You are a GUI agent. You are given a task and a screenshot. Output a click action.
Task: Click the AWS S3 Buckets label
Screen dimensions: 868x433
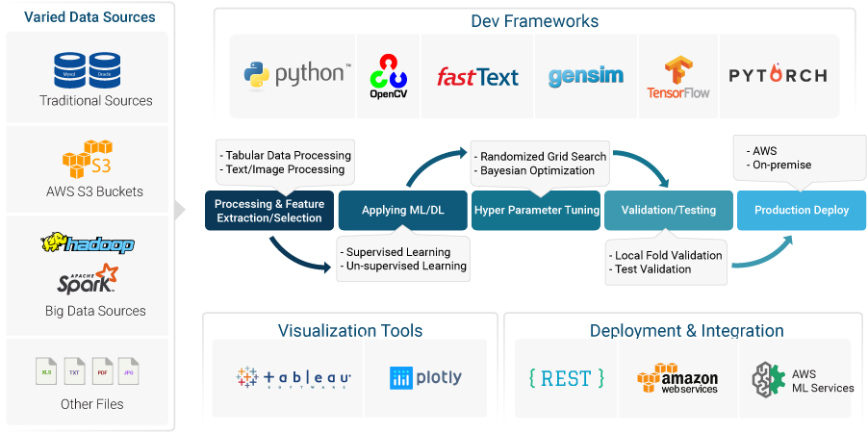[94, 191]
